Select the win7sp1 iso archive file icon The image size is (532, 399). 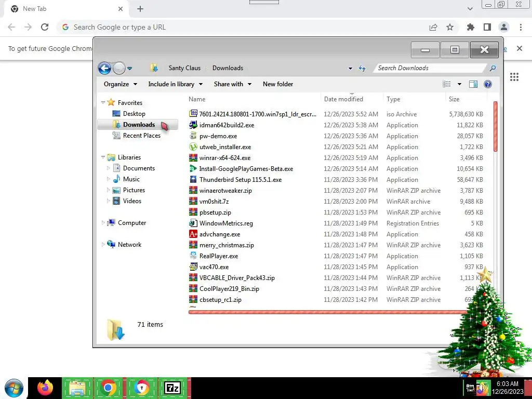(193, 114)
